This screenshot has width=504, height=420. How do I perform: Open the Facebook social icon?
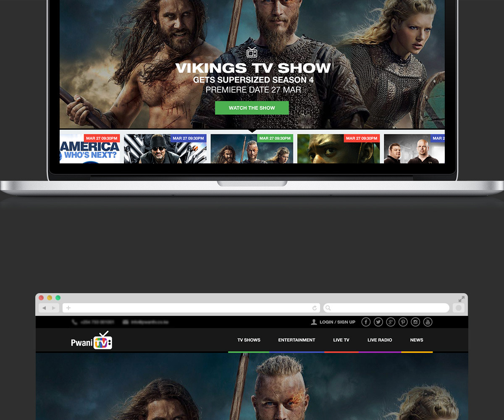click(366, 322)
